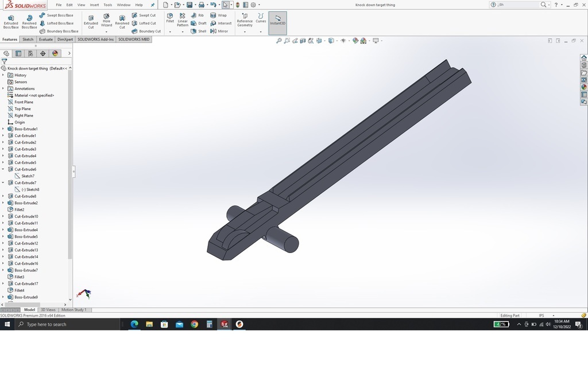This screenshot has height=389, width=588.
Task: Expand the Boss-Extrude2 feature
Action: 3,203
